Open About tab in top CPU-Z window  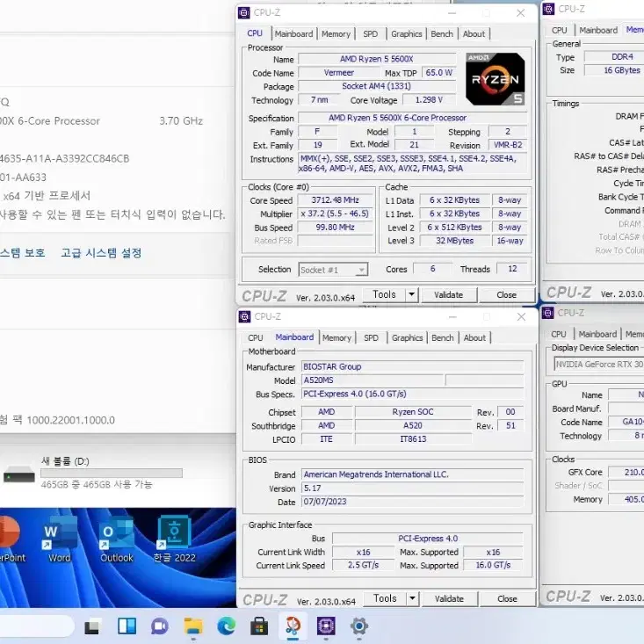474,34
